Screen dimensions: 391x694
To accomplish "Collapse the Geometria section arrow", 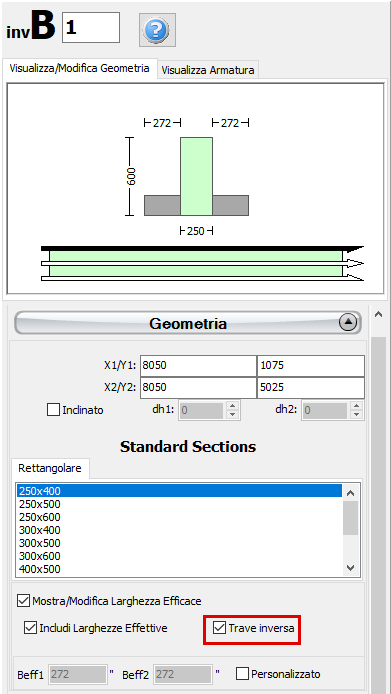I will click(x=348, y=324).
